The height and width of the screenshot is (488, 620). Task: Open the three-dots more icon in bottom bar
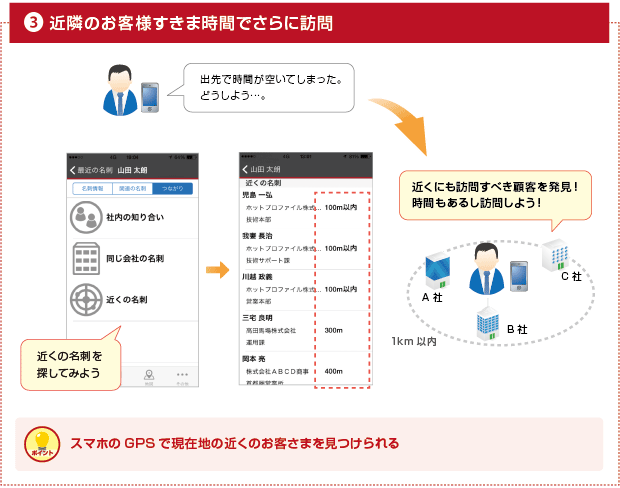coord(182,376)
